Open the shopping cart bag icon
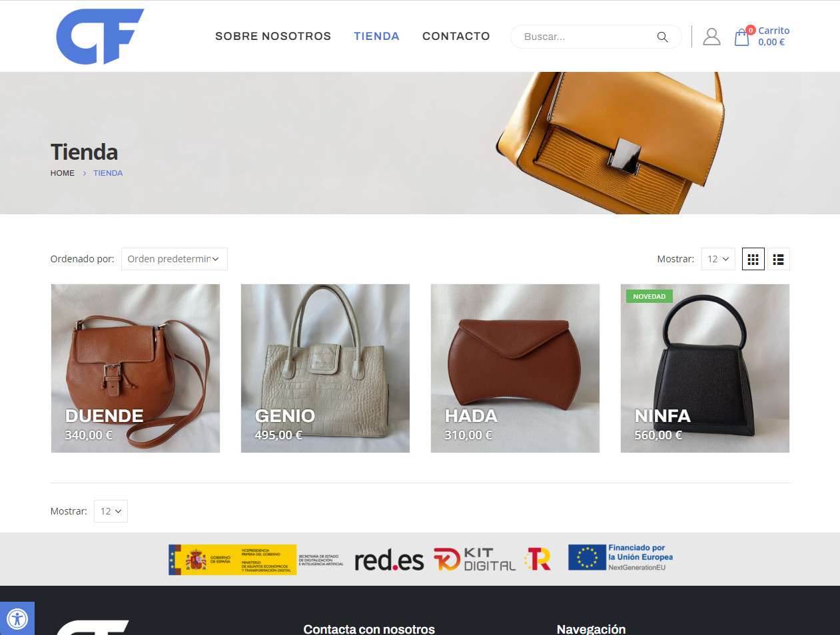Viewport: 840px width, 635px height. pyautogui.click(x=741, y=37)
